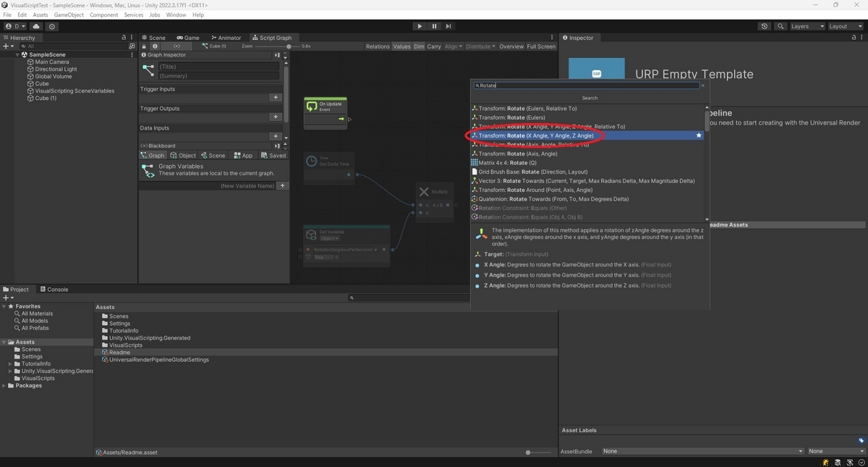The image size is (868, 467).
Task: Open the Hierarchy create plus dropdown
Action: 9,46
